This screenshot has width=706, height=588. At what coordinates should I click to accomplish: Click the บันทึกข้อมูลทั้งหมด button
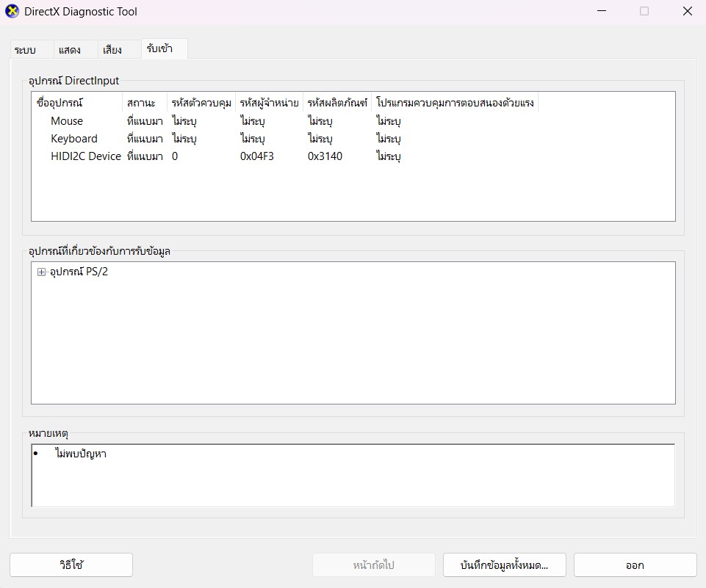click(x=504, y=565)
